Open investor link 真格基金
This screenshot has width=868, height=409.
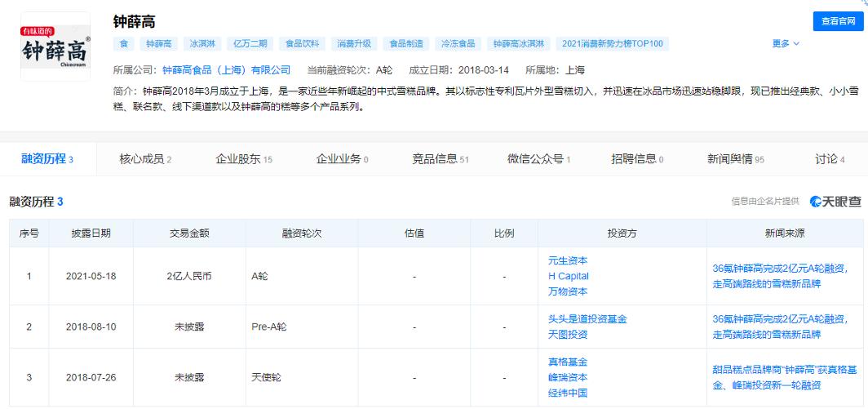pos(568,362)
